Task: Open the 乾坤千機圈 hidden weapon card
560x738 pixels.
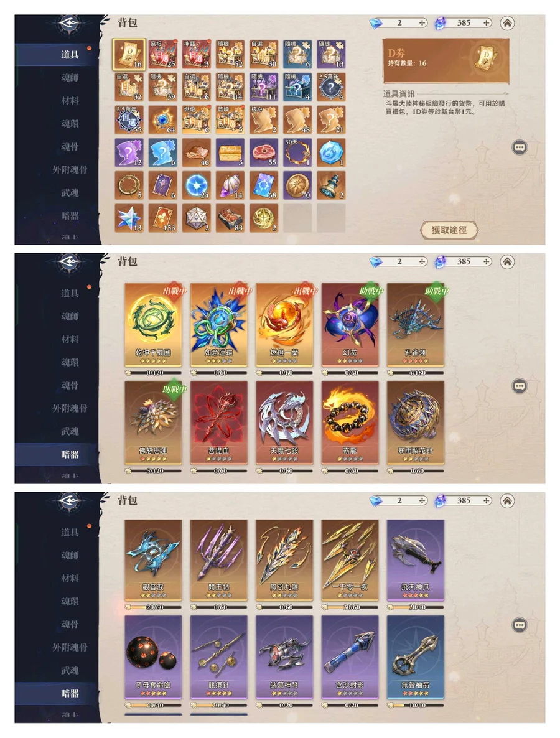Action: click(x=153, y=325)
